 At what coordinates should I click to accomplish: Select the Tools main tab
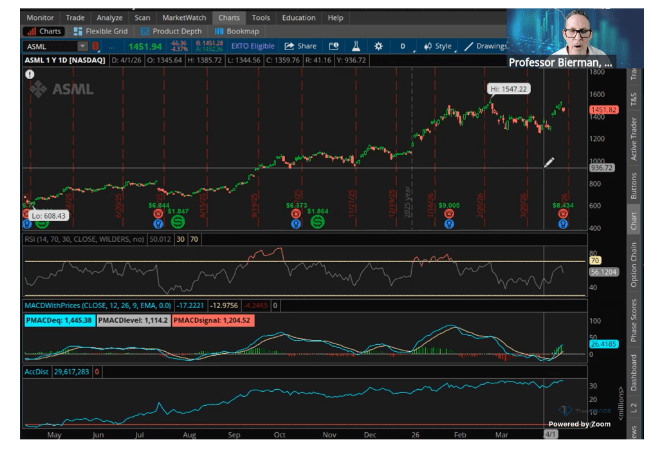point(261,18)
